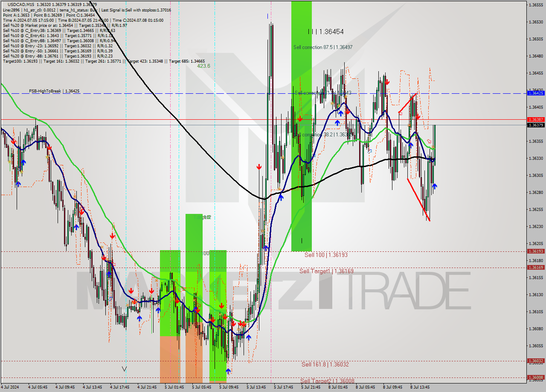546x392 pixels.
Task: Click the Sell correction 38.2 label
Action: [323, 135]
